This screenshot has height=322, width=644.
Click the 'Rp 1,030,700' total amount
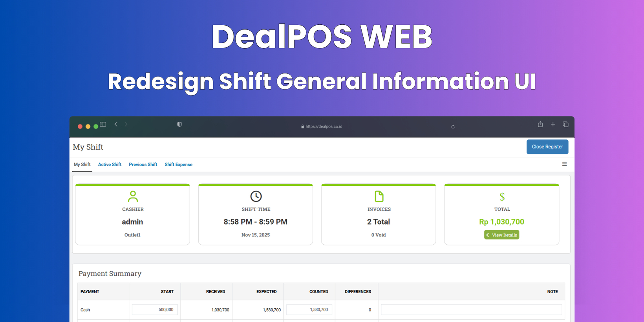pyautogui.click(x=501, y=222)
